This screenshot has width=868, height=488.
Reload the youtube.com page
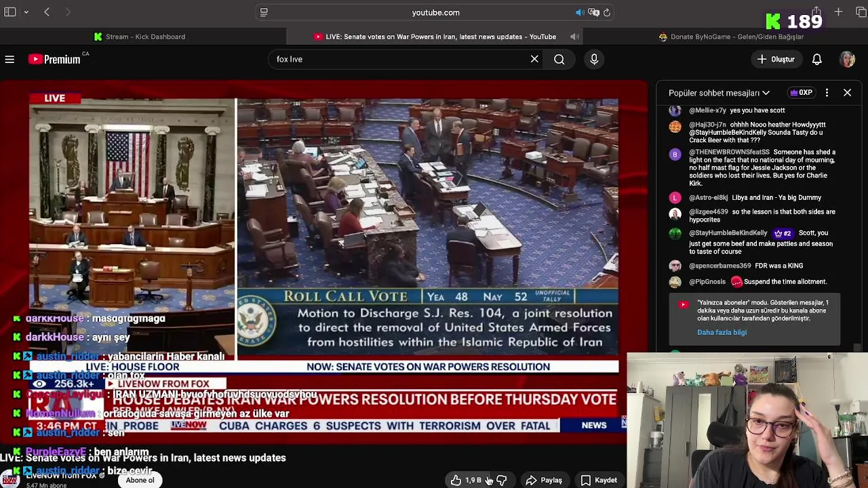607,12
